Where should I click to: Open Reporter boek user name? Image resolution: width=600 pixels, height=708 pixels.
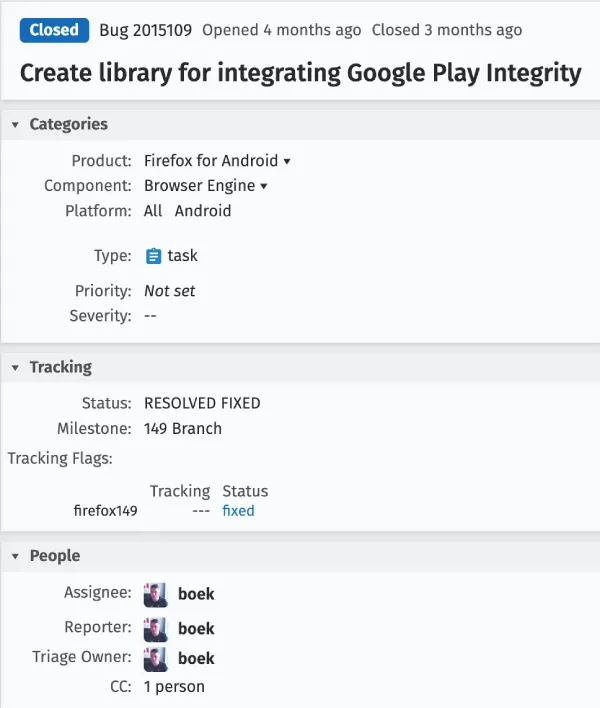[x=196, y=629]
